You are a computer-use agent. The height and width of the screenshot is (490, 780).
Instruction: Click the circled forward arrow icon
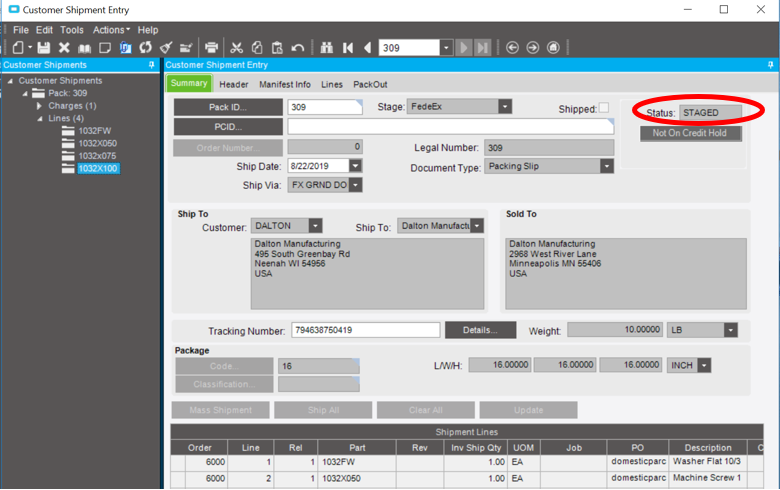pyautogui.click(x=533, y=48)
